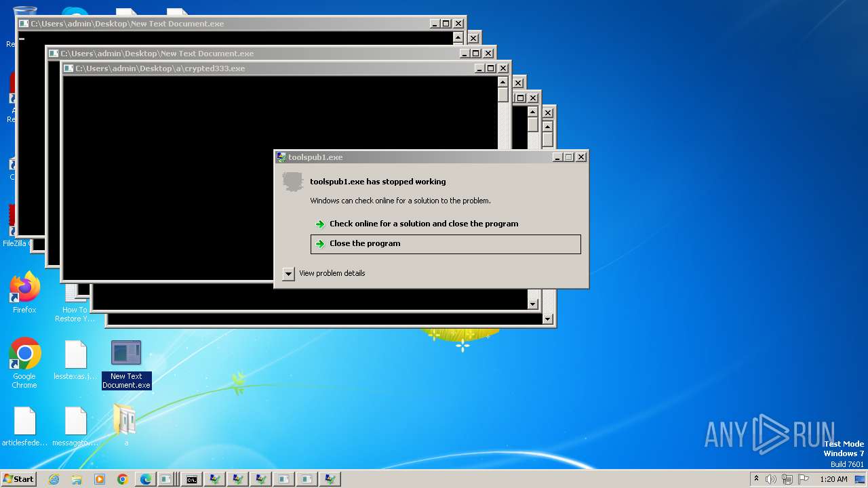
Task: Open the Start menu
Action: [18, 479]
